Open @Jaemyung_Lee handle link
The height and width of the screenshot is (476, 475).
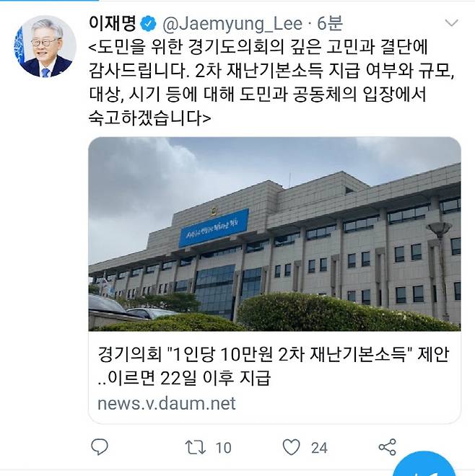click(x=232, y=24)
